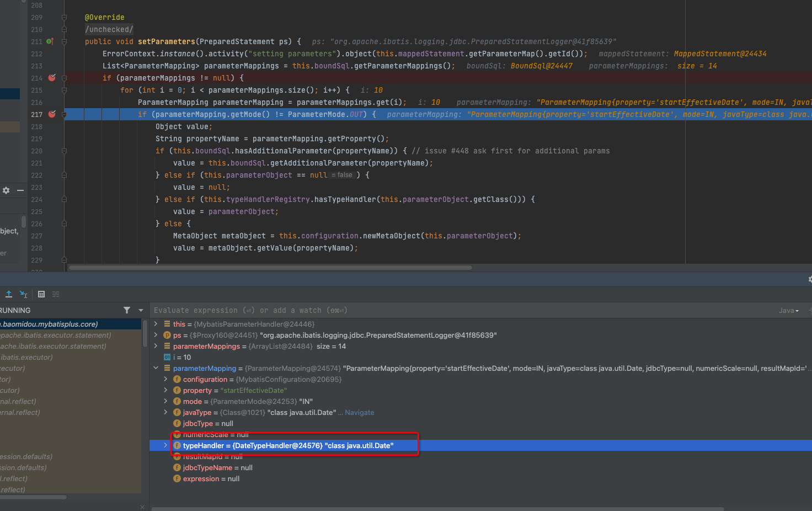Toggle the breakpoint on line 217
The height and width of the screenshot is (511, 812).
[52, 114]
